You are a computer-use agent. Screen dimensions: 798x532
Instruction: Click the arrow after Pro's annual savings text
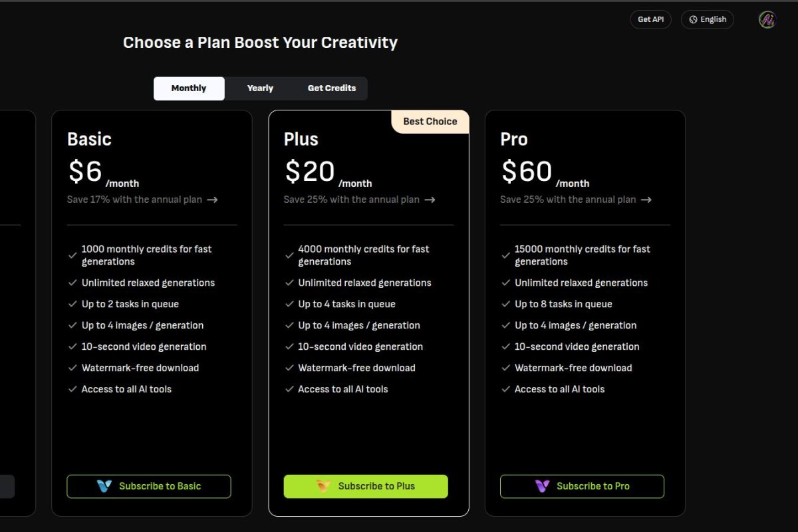pos(646,199)
